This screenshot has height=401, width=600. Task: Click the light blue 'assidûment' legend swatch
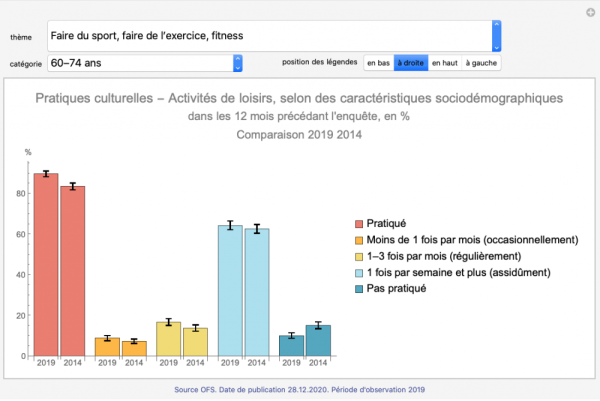point(360,272)
